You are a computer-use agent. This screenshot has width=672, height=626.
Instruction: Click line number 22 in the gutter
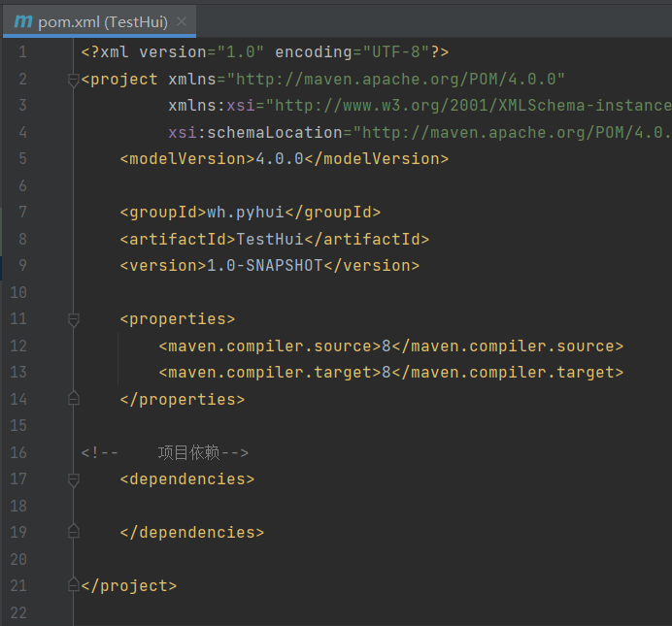(18, 612)
